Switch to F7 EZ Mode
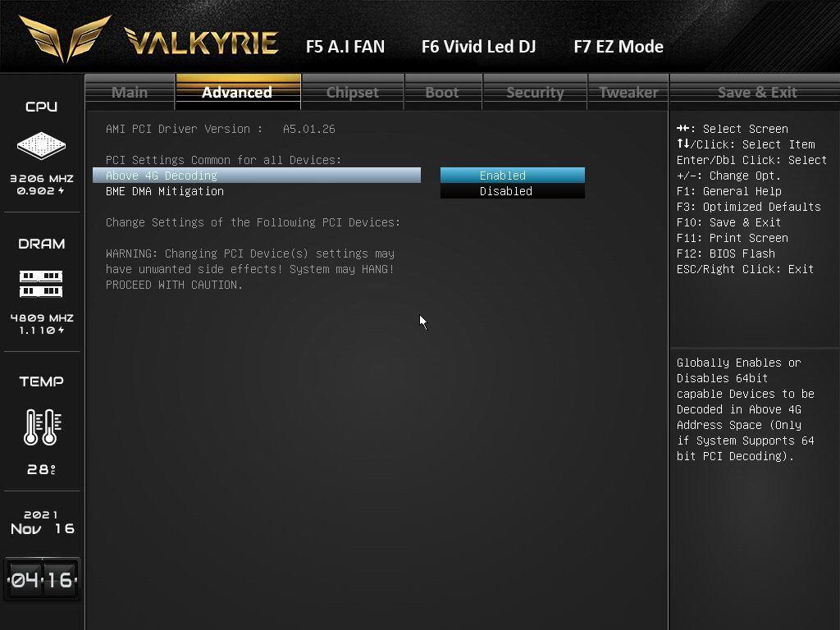 tap(619, 47)
